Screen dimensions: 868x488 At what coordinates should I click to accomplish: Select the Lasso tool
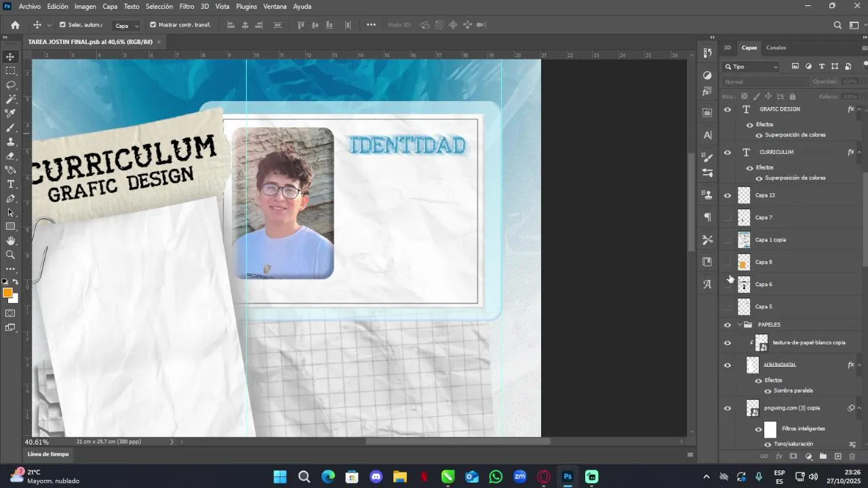tap(10, 85)
